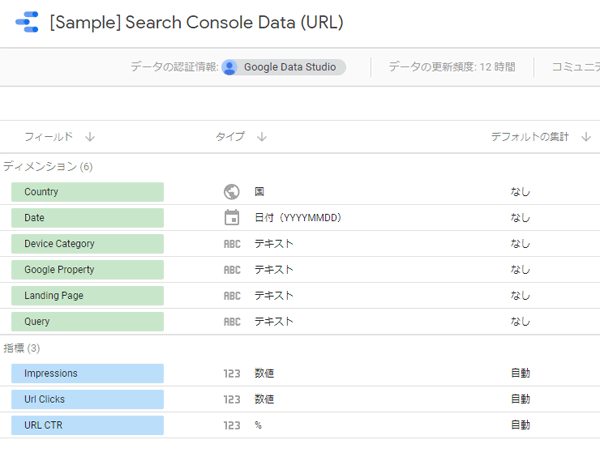
Task: Click the ABC type icon for Device Category
Action: pos(232,244)
